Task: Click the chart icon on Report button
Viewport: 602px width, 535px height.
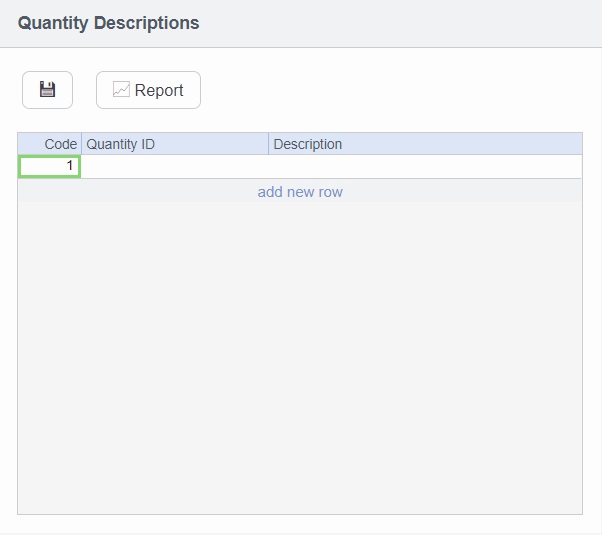Action: pos(121,90)
